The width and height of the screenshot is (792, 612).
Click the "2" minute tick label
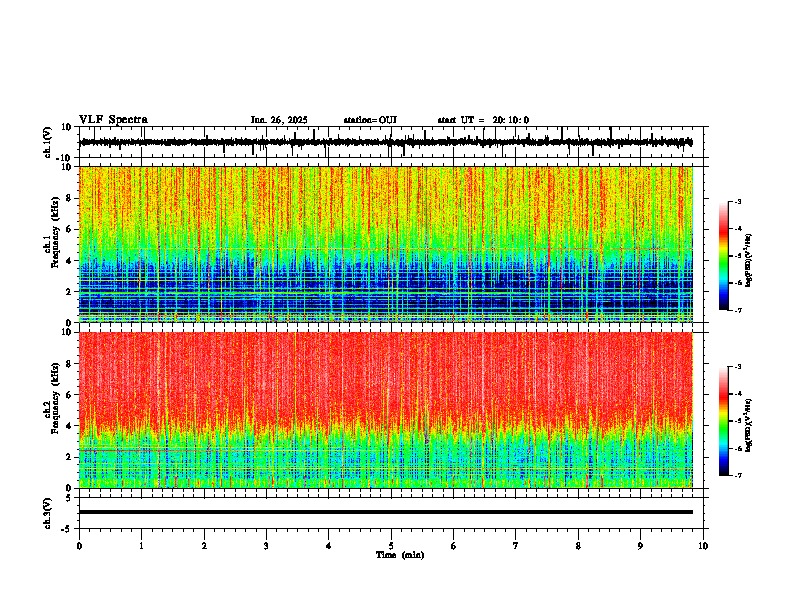click(x=204, y=546)
